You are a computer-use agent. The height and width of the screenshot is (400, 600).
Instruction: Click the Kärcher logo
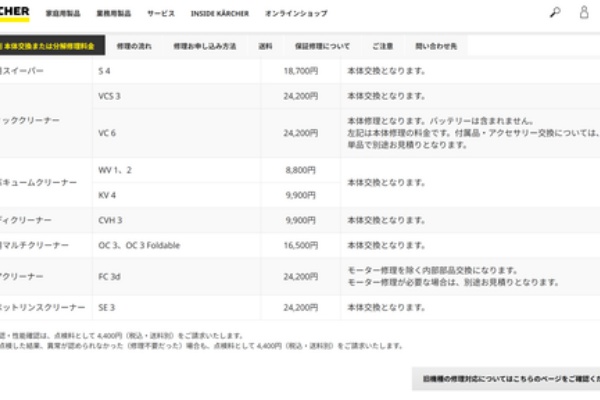click(x=15, y=13)
